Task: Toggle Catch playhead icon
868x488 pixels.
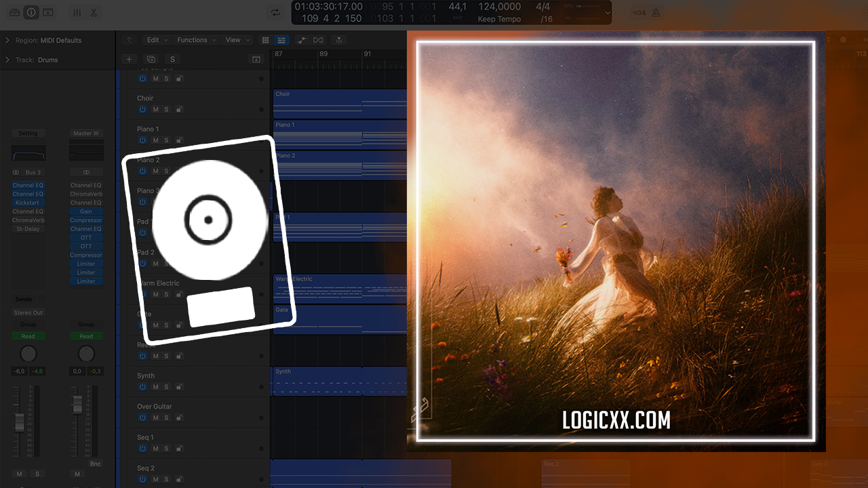Action: click(339, 40)
